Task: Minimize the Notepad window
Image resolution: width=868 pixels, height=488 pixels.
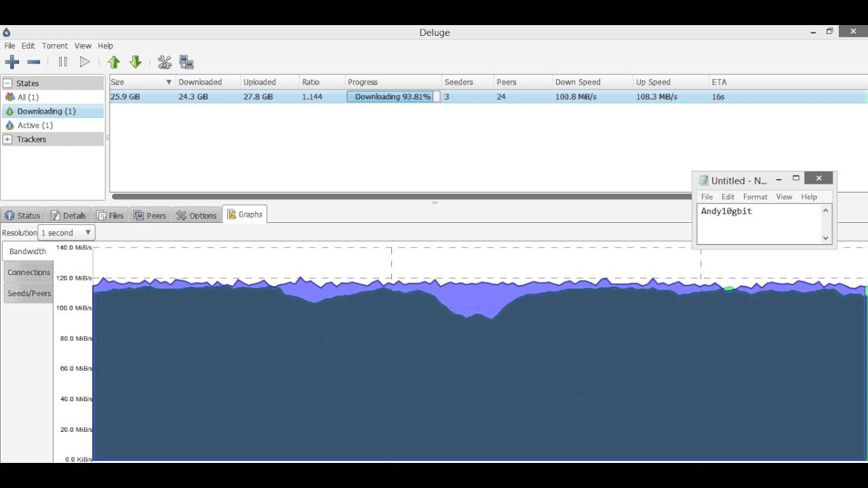Action: click(778, 180)
